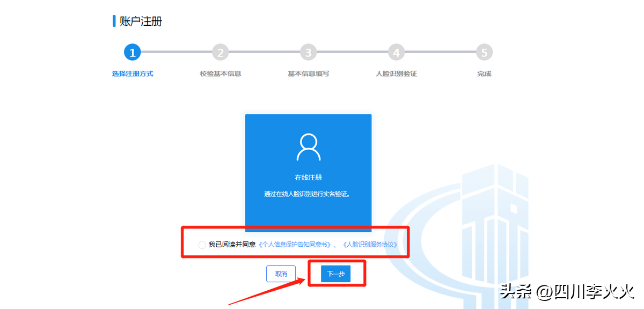The image size is (644, 309).
Task: Click step 4 circle in progress bar
Action: [396, 53]
